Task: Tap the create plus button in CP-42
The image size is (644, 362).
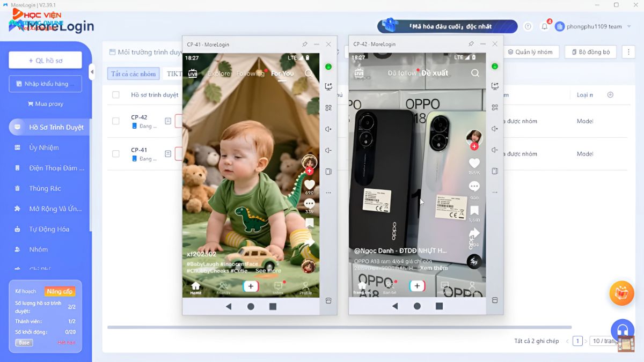Action: point(417,286)
